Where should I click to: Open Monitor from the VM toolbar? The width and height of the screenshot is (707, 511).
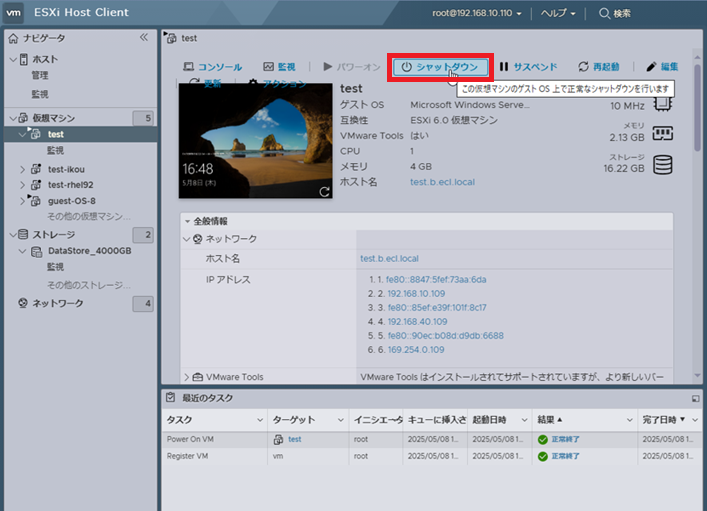(x=279, y=67)
